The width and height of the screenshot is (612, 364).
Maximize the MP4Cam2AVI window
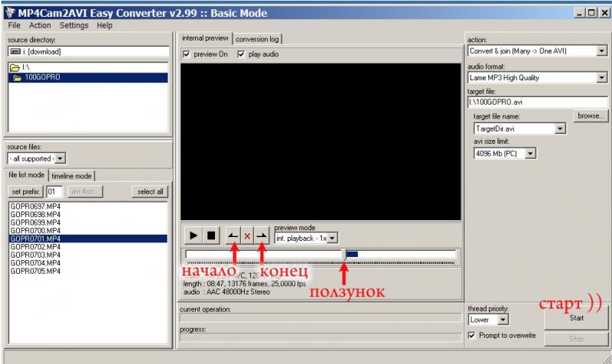(x=591, y=13)
